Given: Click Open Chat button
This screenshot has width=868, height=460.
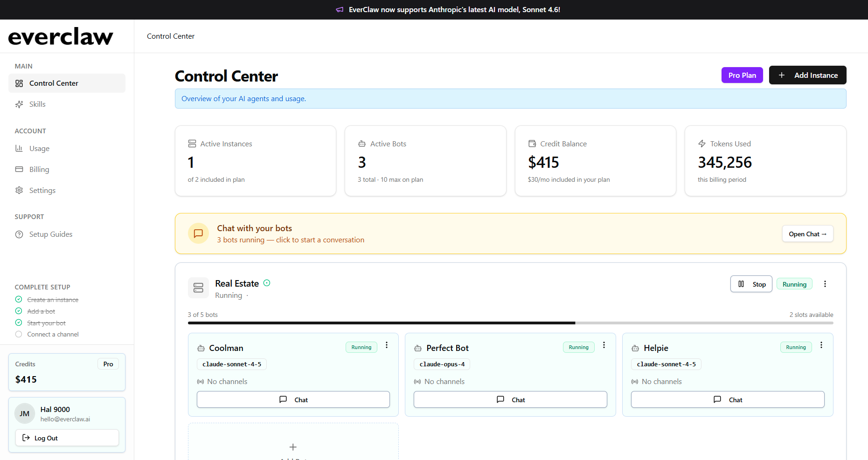Looking at the screenshot, I should pyautogui.click(x=807, y=234).
